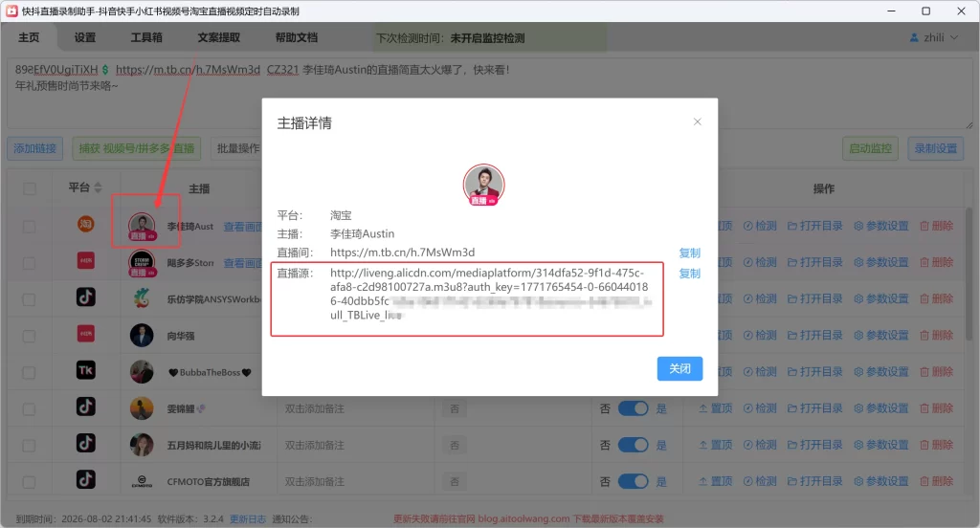Screen dimensions: 980x528
Task: Click the 五月妈和院儿里的小流 streamer avatar
Action: [142, 445]
